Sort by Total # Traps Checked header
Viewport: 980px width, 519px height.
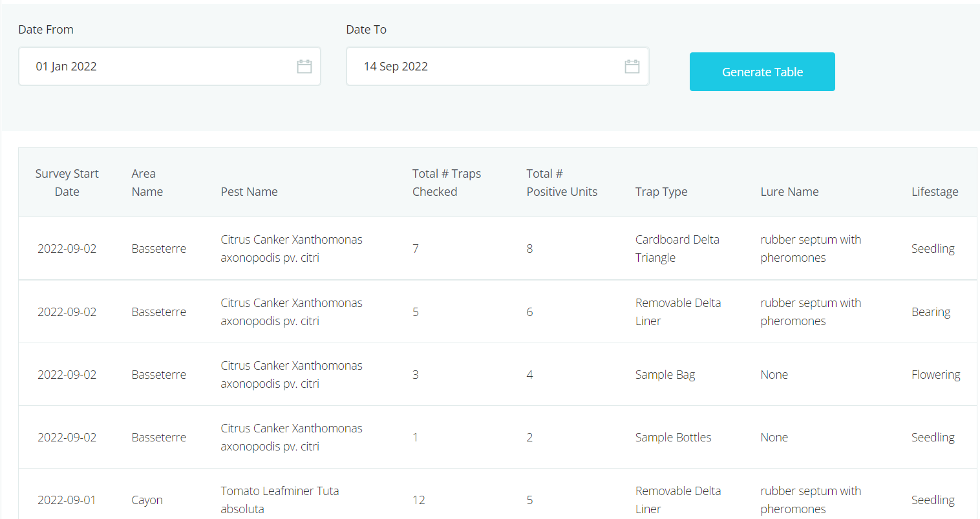point(446,183)
